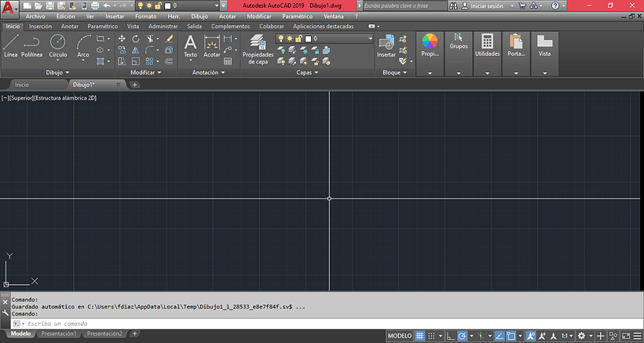Toggle Ortho mode in status bar
Image resolution: width=644 pixels, height=343 pixels.
[x=451, y=336]
